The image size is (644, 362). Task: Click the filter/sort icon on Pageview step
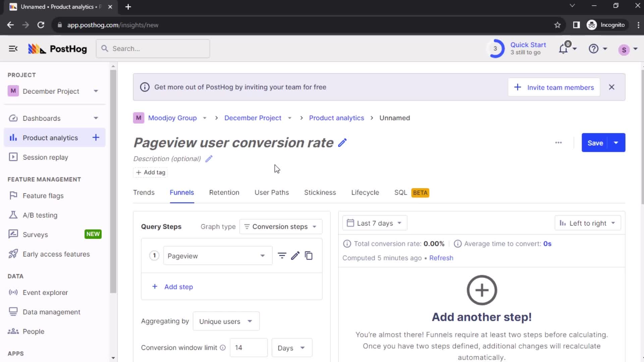point(283,256)
